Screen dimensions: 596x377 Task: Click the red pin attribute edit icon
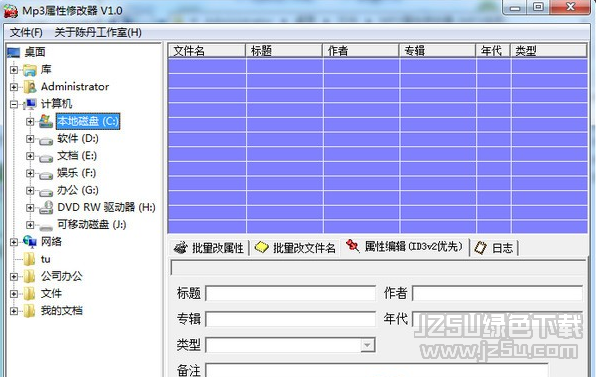tap(352, 246)
